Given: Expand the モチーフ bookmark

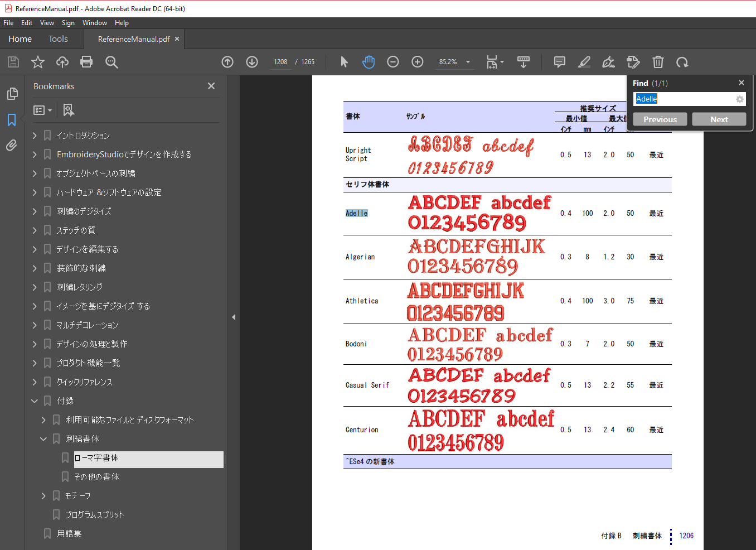Looking at the screenshot, I should coord(43,496).
